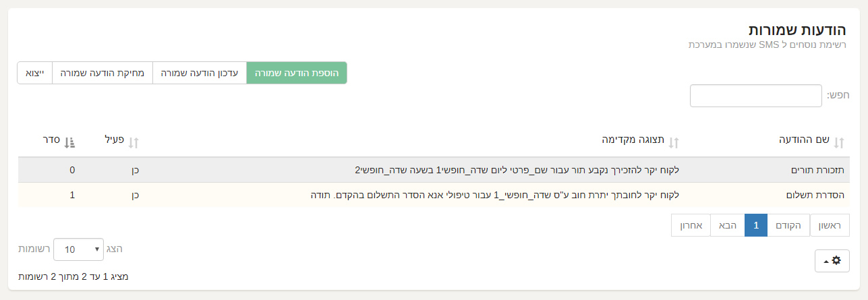Open the gear settings dropdown button
Viewport: 868px width, 300px height.
[832, 260]
